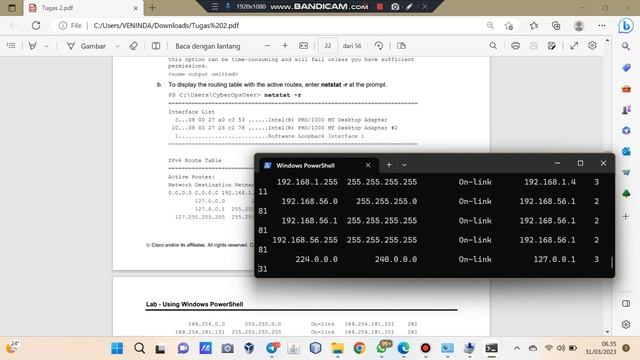640x360 pixels.
Task: Zoom out the PDF with minus button
Action: coord(267,46)
